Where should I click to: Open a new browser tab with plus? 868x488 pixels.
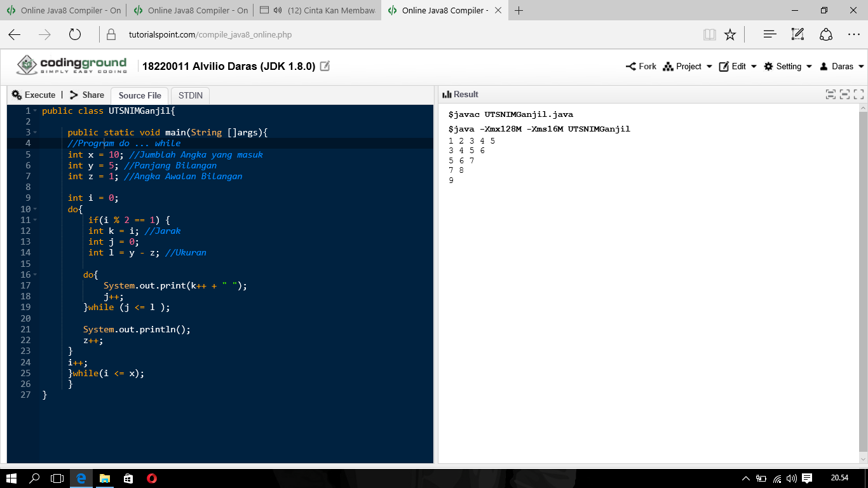coord(519,10)
